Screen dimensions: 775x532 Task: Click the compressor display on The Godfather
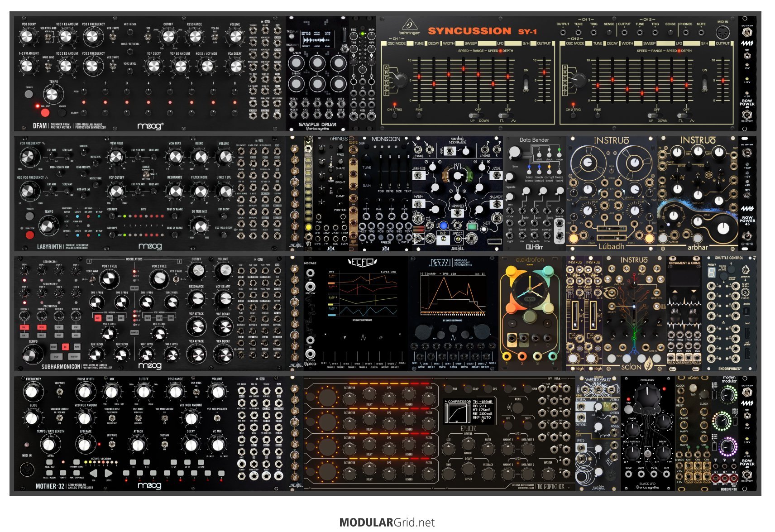point(469,411)
